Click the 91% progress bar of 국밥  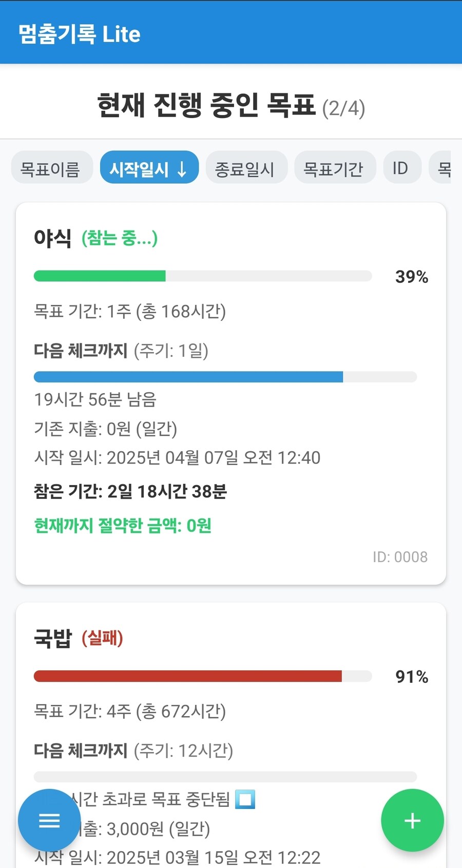click(x=203, y=677)
